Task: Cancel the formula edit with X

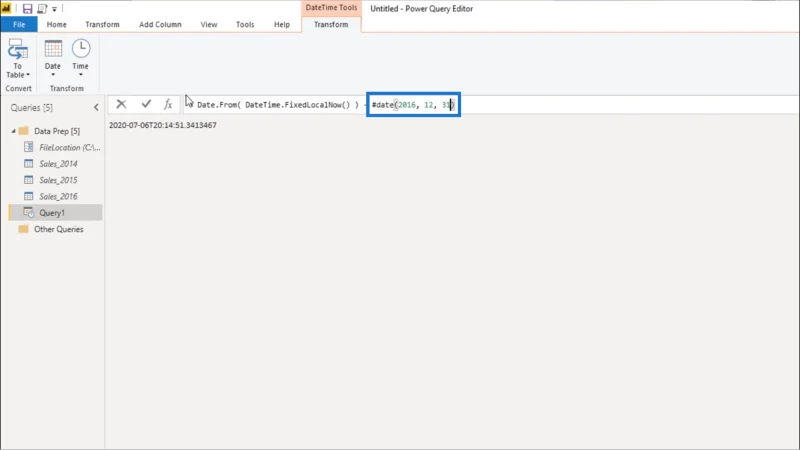Action: [121, 104]
